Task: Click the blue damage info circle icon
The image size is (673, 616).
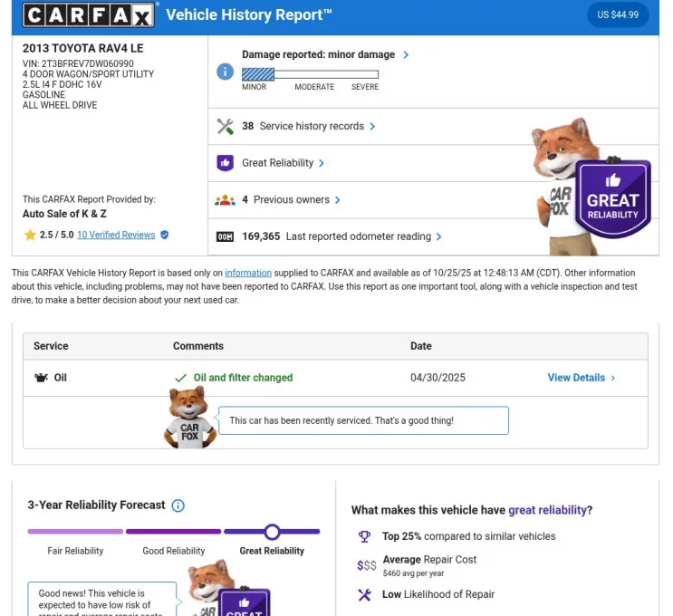Action: coord(225,72)
